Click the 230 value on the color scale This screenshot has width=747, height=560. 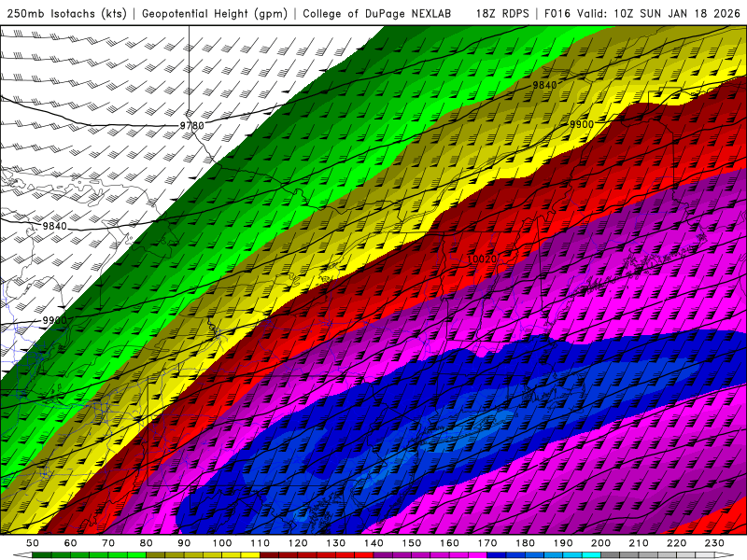coord(714,543)
